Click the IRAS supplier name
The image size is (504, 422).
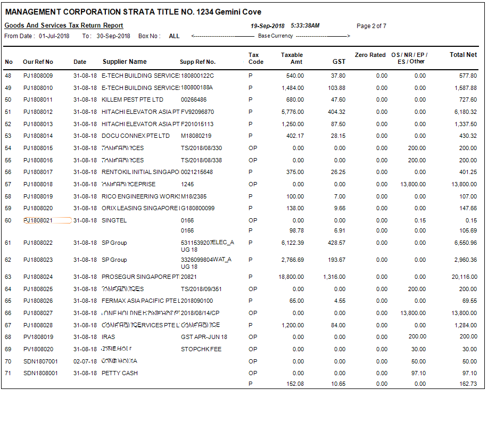point(109,337)
